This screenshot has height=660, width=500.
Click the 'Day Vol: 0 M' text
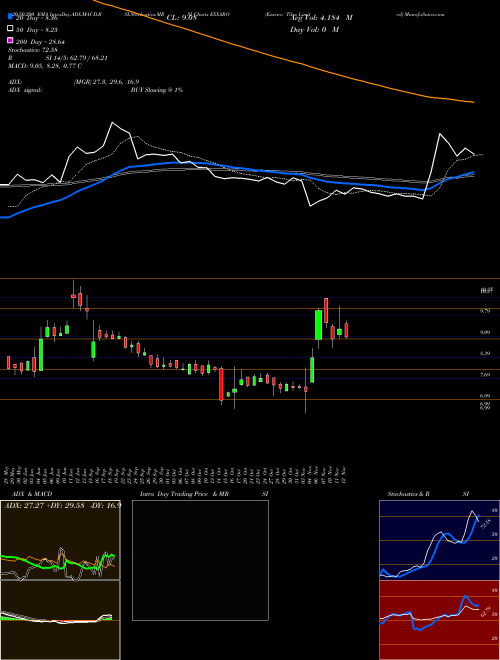[314, 29]
